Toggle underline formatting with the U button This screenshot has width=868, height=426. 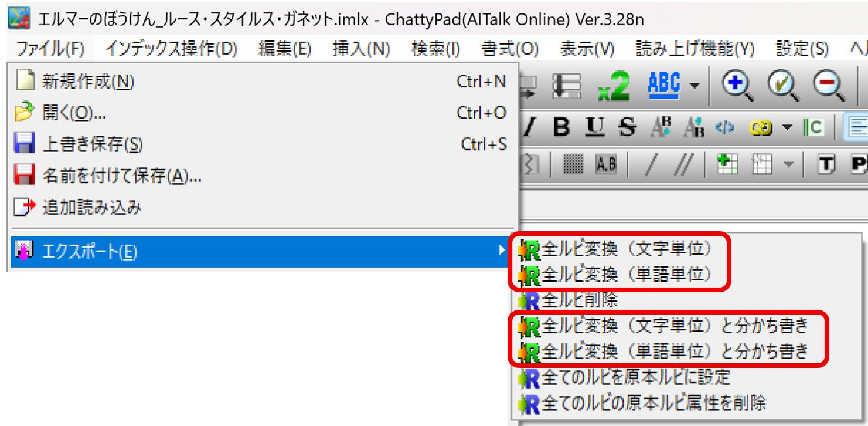pyautogui.click(x=595, y=128)
